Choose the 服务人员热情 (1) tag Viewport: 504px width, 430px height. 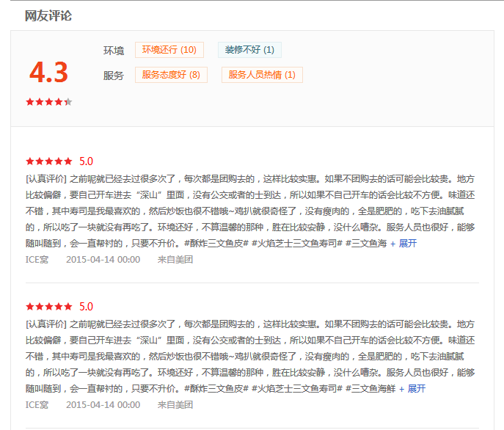tap(262, 75)
